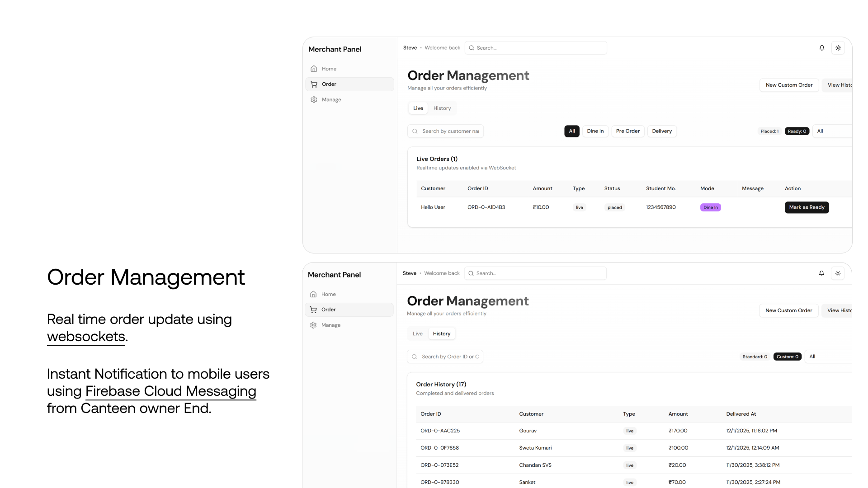Click search icon in top header bar
The height and width of the screenshot is (488, 868).
[472, 48]
